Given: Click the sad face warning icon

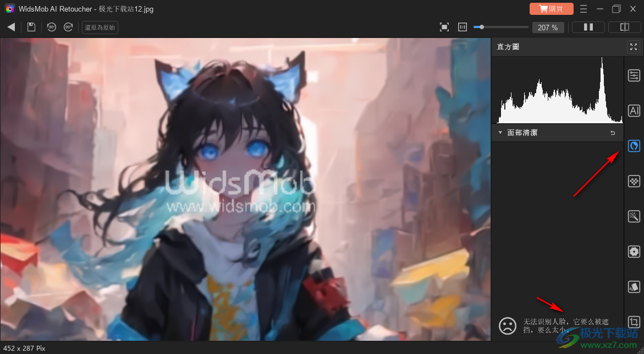Looking at the screenshot, I should click(x=508, y=325).
